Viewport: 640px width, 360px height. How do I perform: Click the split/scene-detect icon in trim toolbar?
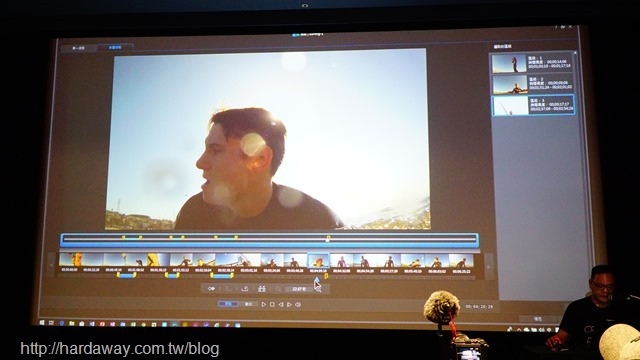[262, 289]
